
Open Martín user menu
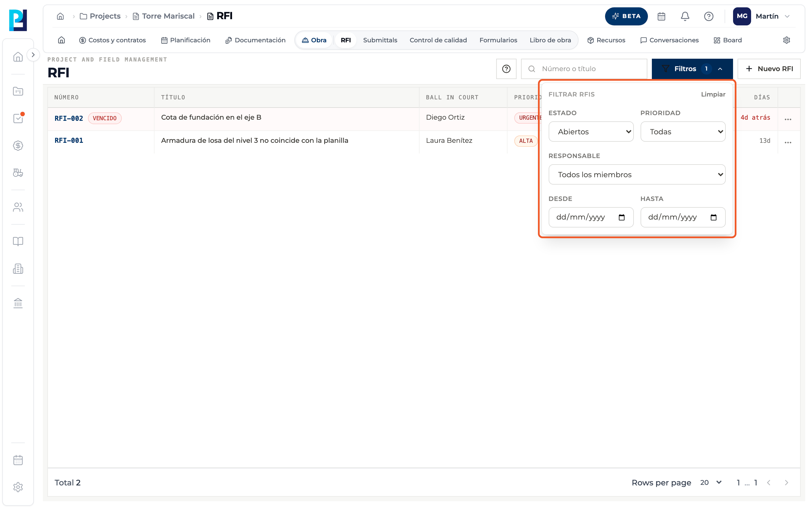762,16
